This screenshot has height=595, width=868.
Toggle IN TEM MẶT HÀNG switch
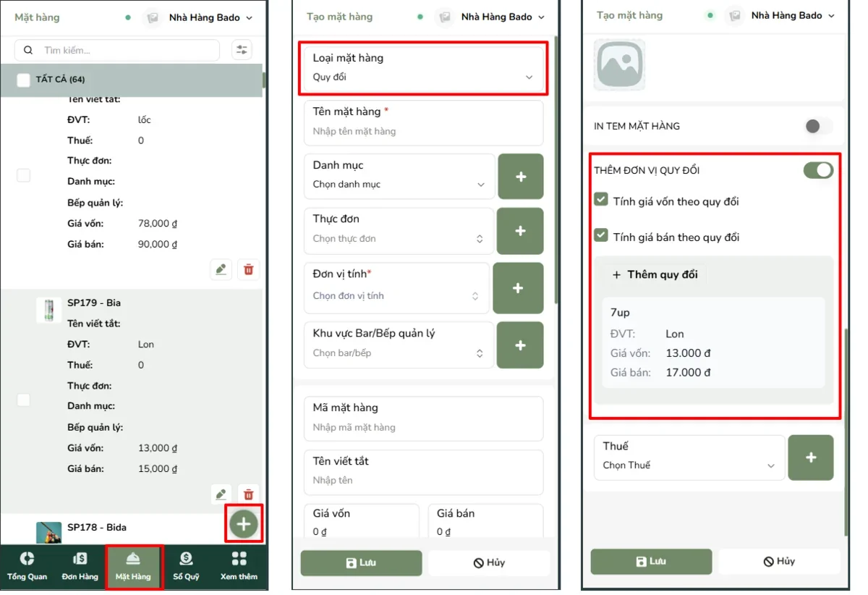pyautogui.click(x=819, y=126)
